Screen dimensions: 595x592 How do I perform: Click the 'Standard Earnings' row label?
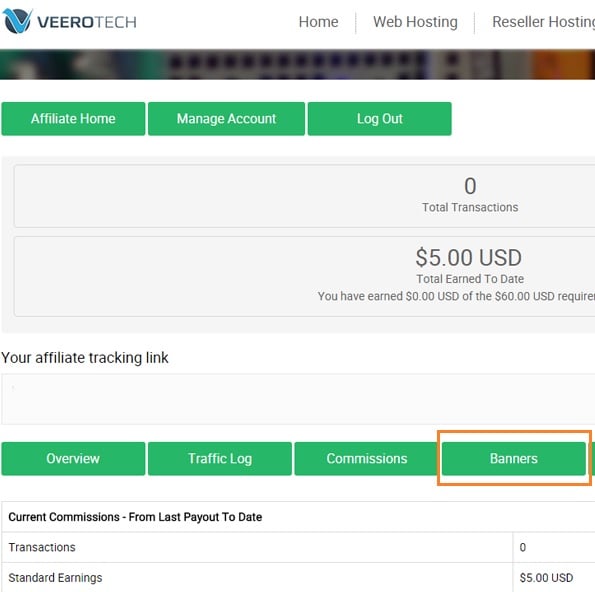55,578
